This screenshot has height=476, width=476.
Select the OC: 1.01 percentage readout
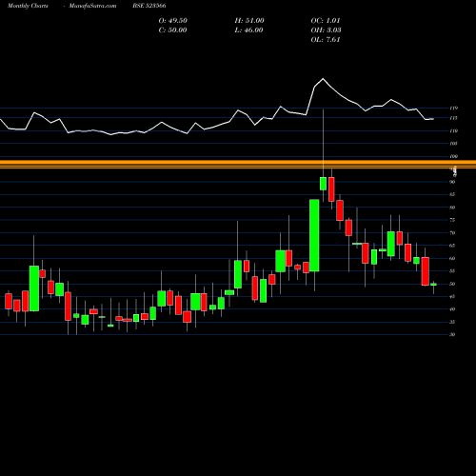(326, 21)
